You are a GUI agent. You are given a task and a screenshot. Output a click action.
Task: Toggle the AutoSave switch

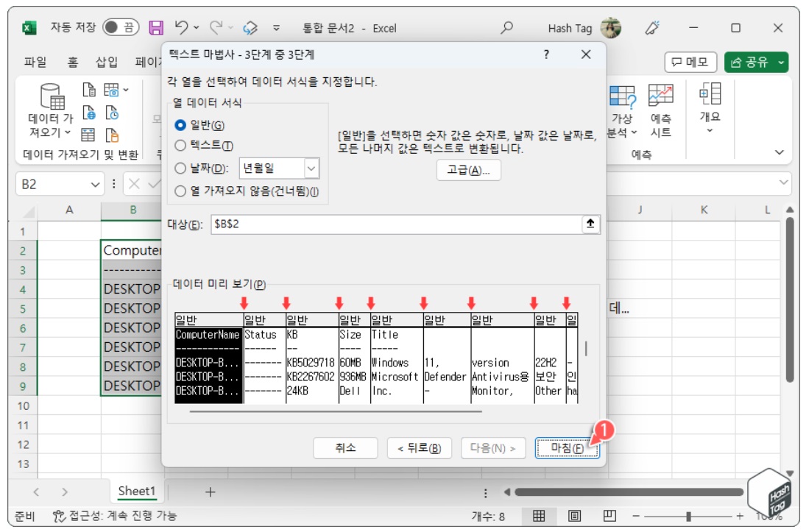(x=121, y=27)
